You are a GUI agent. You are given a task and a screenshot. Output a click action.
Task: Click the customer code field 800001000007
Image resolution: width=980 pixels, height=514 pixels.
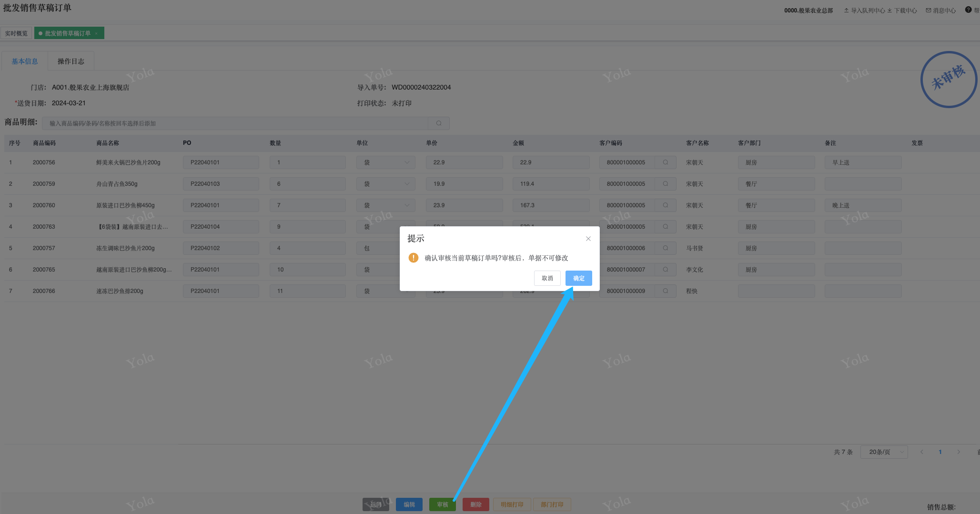click(x=627, y=270)
